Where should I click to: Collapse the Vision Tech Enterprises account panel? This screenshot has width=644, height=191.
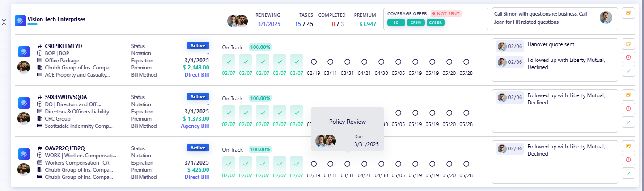coord(4,22)
